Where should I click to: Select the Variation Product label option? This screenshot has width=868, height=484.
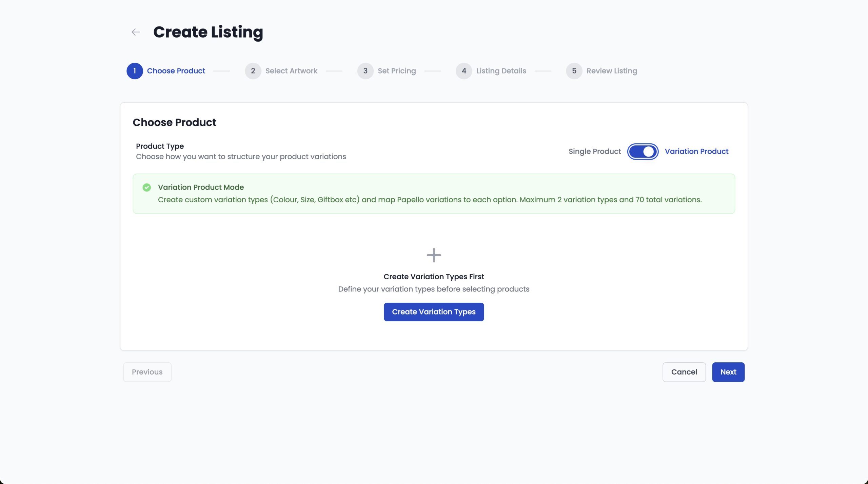click(x=696, y=152)
